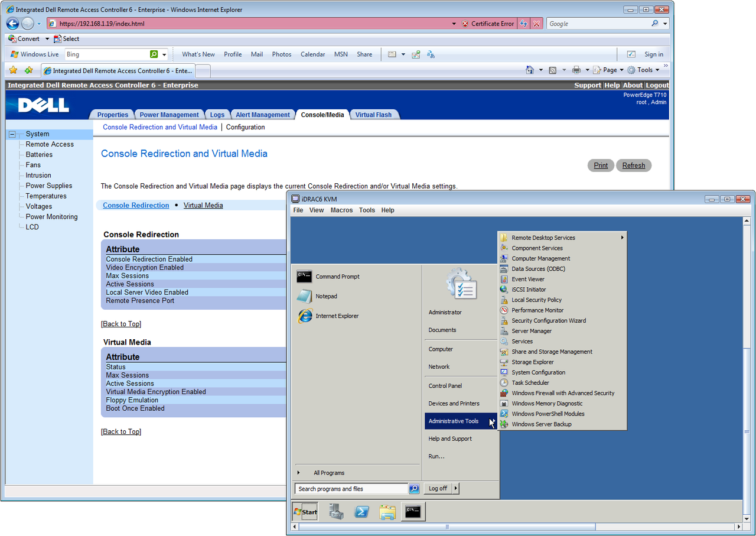Open Command Prompt from the Start menu
756x536 pixels.
coord(337,277)
